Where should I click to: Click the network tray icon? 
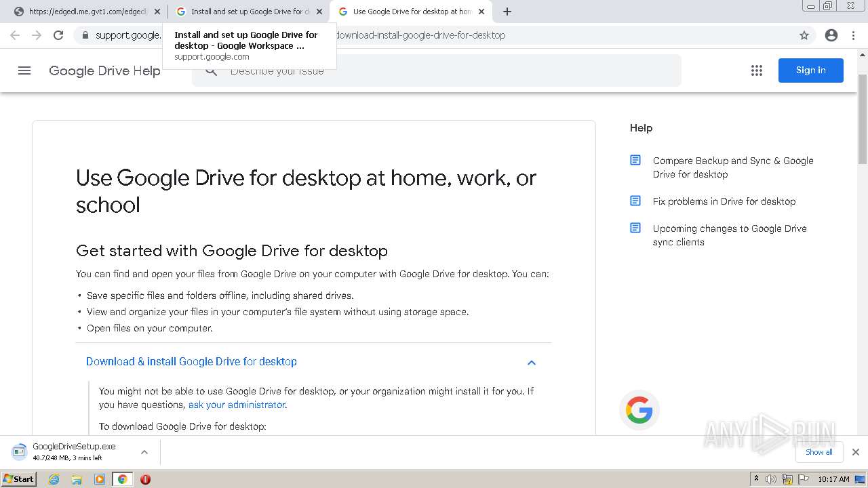point(787,479)
